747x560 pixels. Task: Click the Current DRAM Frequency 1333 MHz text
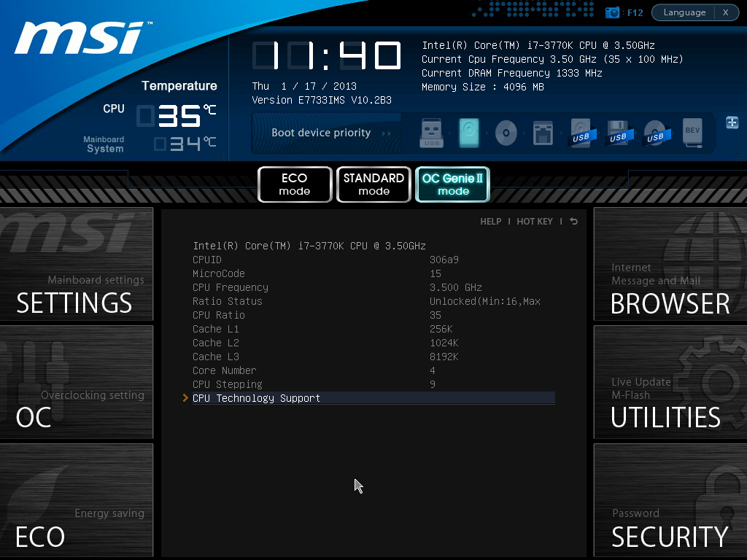tap(511, 74)
